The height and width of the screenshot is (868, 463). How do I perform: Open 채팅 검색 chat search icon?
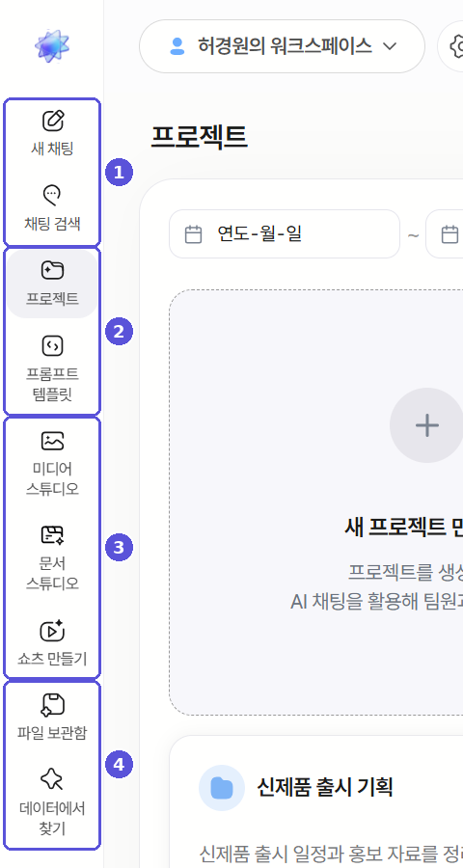[x=52, y=195]
